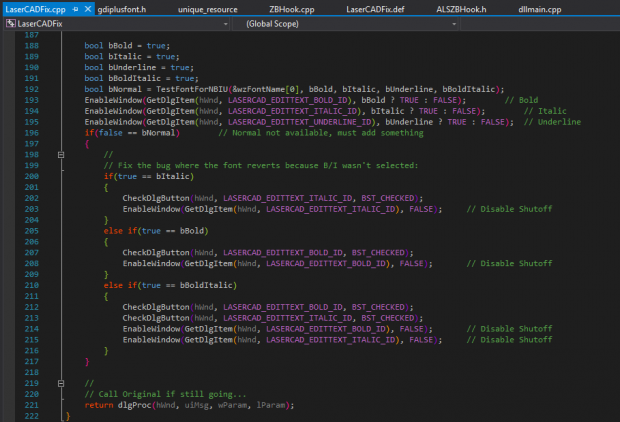Click 'bBold' declaration on line 188
This screenshot has height=422, width=620.
(120, 46)
